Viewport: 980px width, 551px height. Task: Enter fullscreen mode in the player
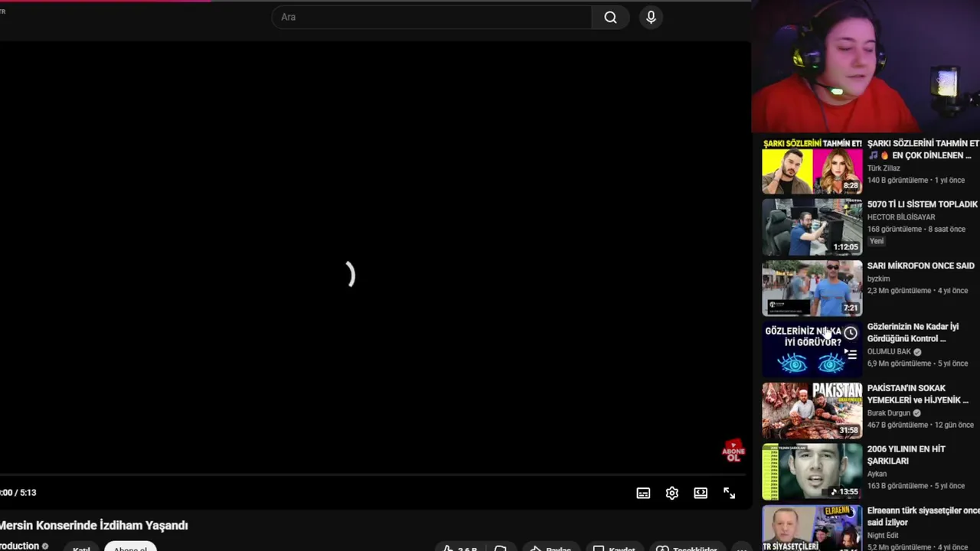(x=729, y=494)
